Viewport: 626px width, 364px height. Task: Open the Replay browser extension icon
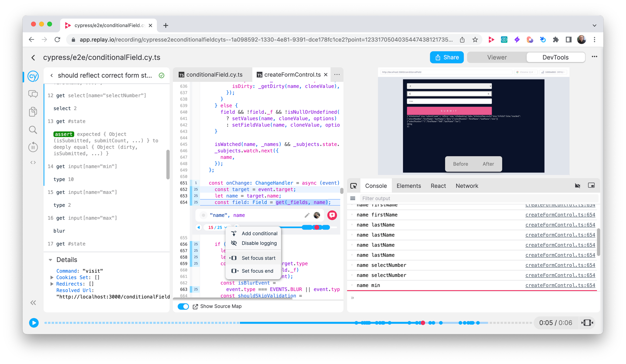coord(491,40)
